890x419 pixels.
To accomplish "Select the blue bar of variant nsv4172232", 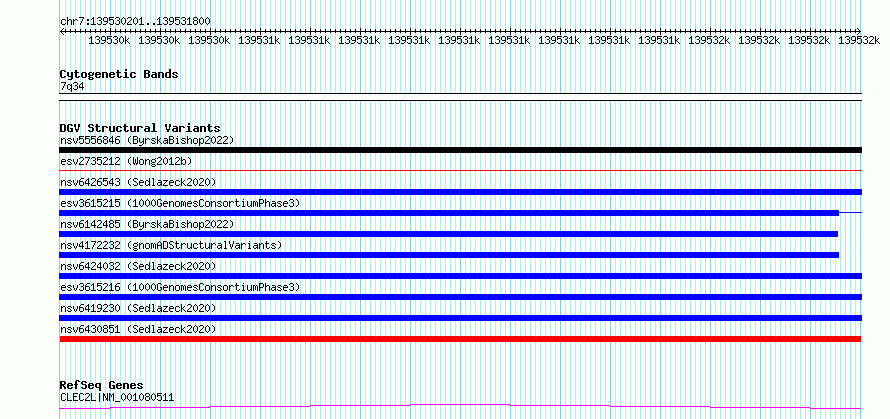I will click(x=449, y=255).
